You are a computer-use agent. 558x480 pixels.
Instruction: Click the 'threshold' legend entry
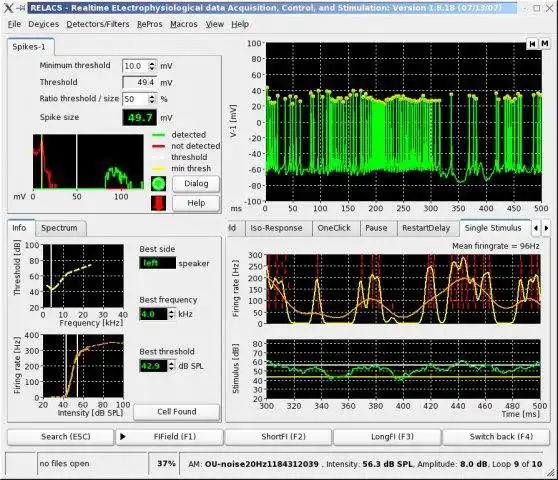tap(180, 157)
